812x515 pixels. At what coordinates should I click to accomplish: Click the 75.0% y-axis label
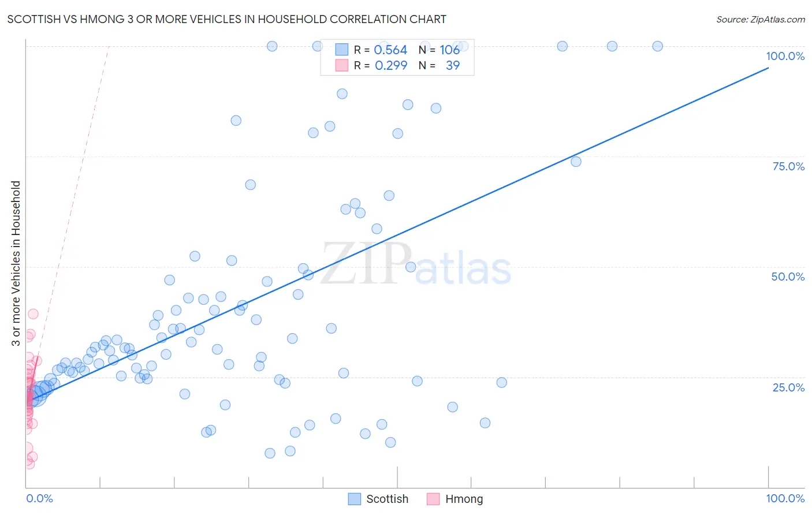point(788,166)
